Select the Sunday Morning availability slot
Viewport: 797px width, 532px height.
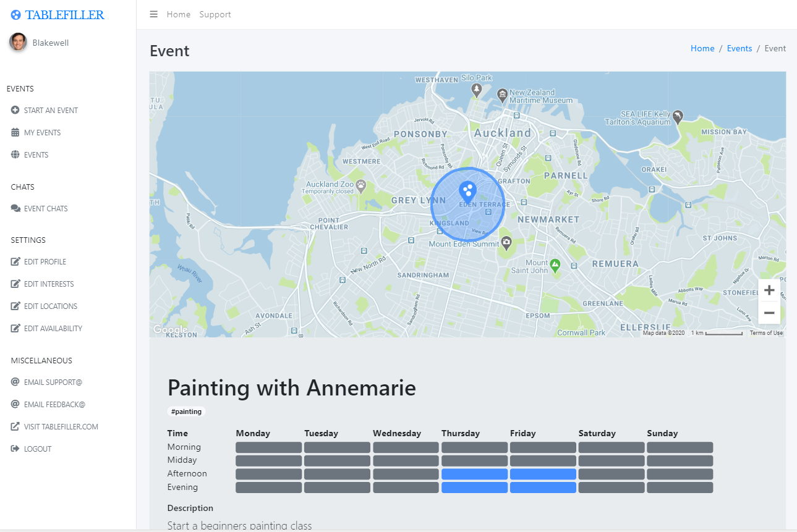point(680,447)
